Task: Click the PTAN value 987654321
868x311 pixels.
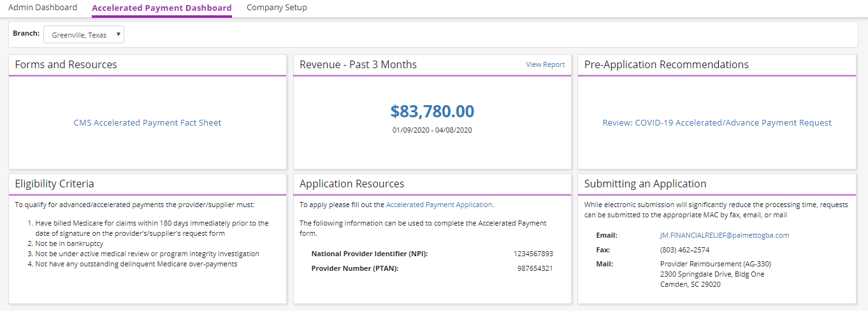Action: click(535, 268)
